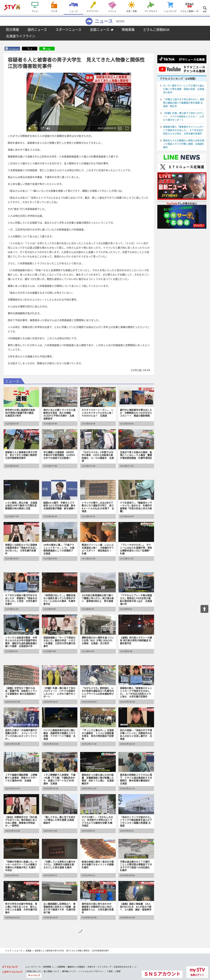Mute the video volume icon
Viewport: 210px width, 980px height.
click(x=48, y=128)
